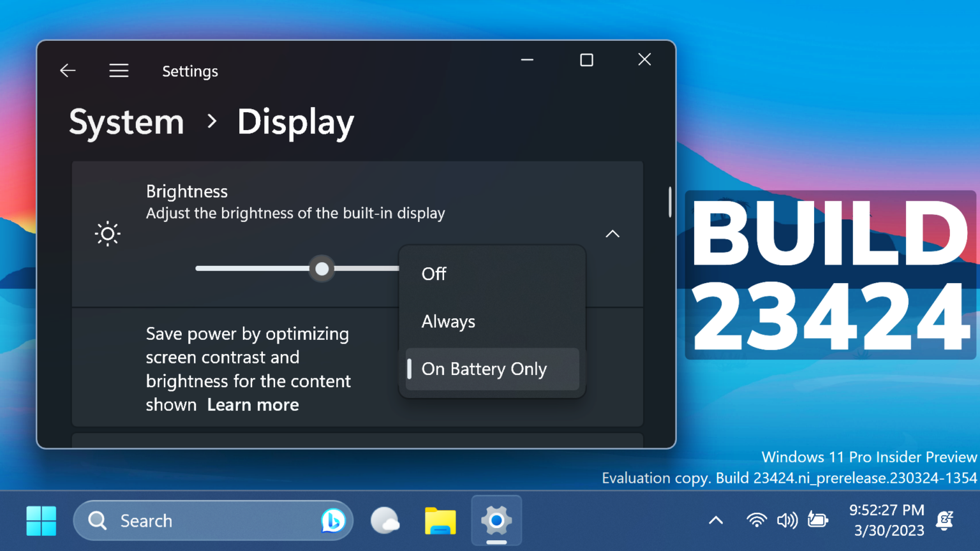Click the brightness sun icon

[107, 233]
